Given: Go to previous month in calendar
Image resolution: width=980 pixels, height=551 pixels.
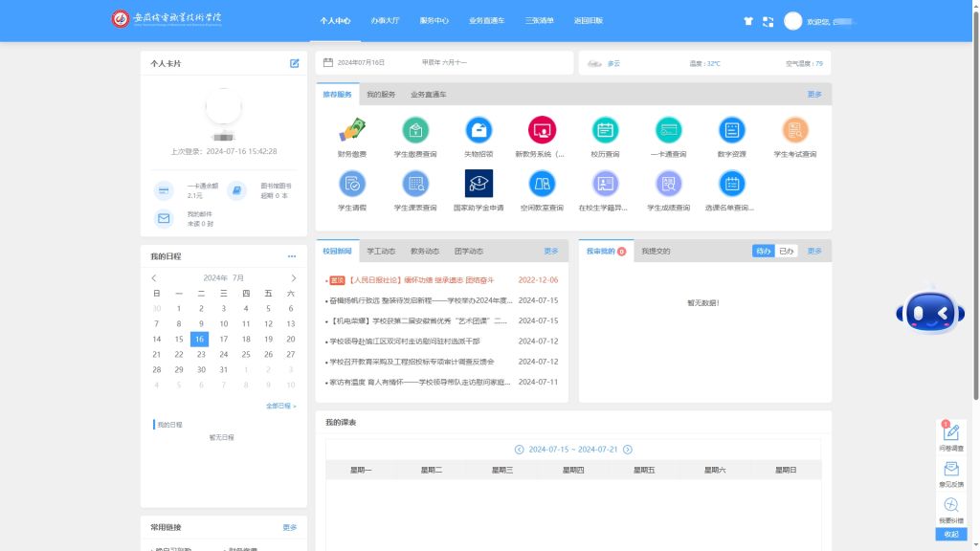Looking at the screenshot, I should [x=154, y=278].
